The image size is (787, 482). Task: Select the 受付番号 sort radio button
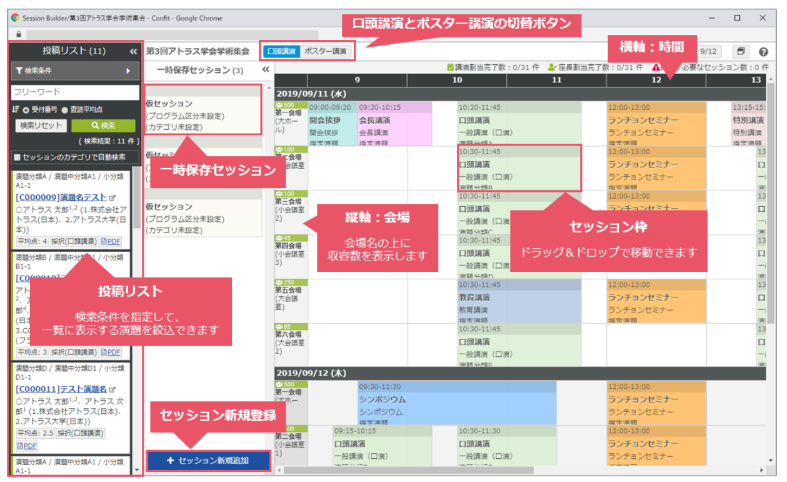[x=26, y=109]
